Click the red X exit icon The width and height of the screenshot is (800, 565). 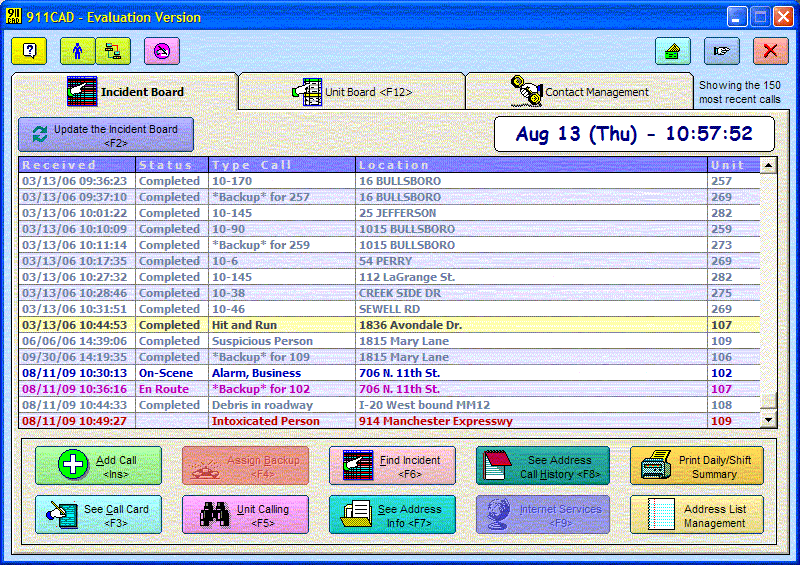(x=770, y=51)
